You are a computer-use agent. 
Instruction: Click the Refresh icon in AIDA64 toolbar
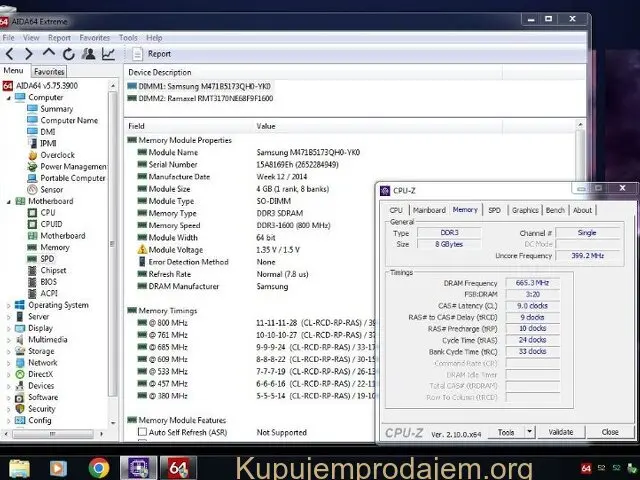pos(68,54)
